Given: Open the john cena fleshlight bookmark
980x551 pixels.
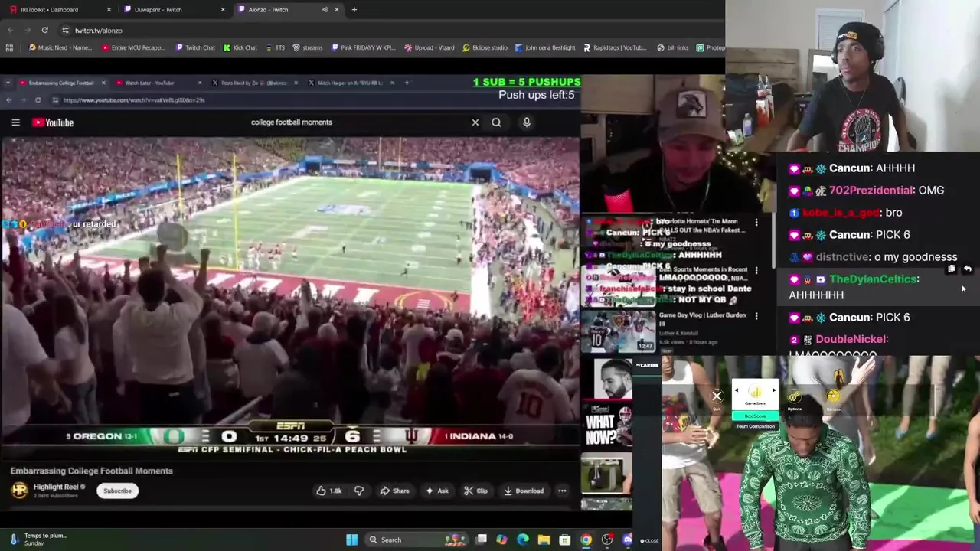Looking at the screenshot, I should click(545, 47).
